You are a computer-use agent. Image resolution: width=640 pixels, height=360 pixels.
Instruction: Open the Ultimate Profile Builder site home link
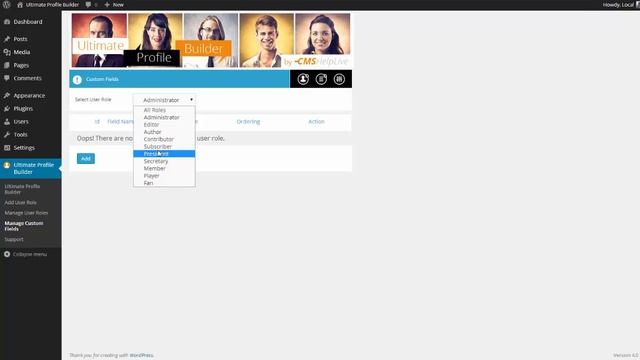tap(48, 5)
